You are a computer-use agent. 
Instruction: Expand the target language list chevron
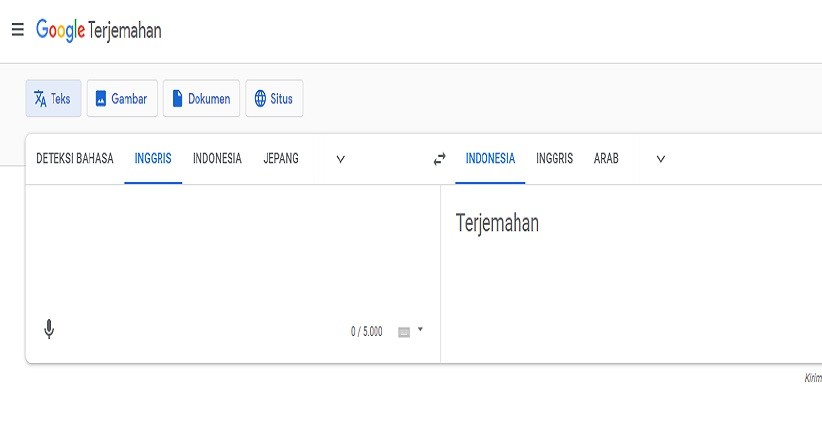pyautogui.click(x=660, y=159)
